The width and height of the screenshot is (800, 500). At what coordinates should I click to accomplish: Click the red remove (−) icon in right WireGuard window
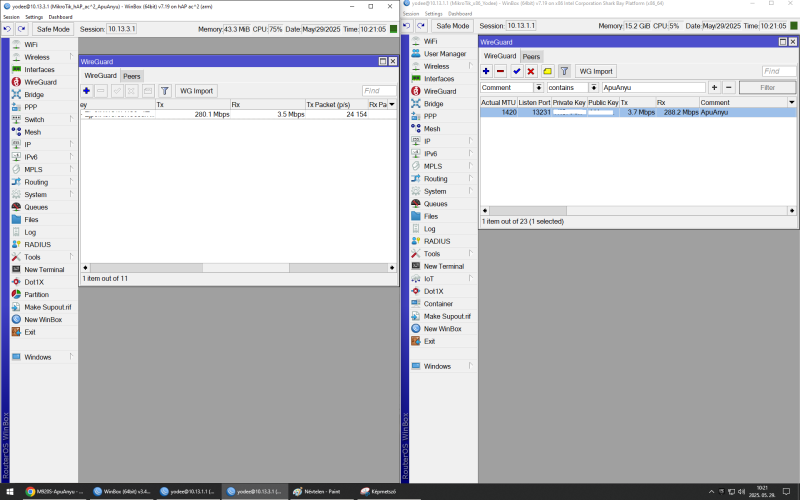(x=501, y=71)
